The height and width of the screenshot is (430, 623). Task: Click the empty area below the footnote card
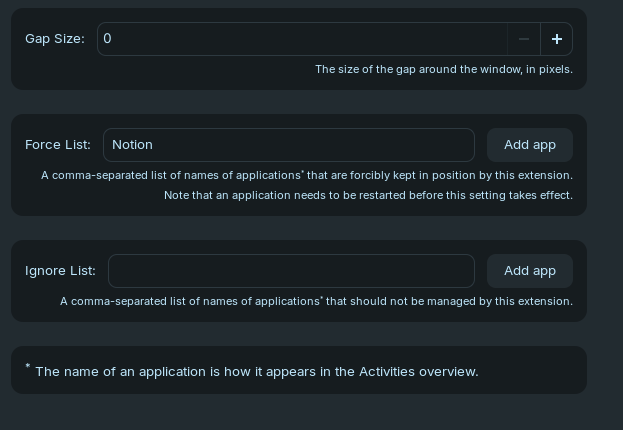[x=300, y=412]
